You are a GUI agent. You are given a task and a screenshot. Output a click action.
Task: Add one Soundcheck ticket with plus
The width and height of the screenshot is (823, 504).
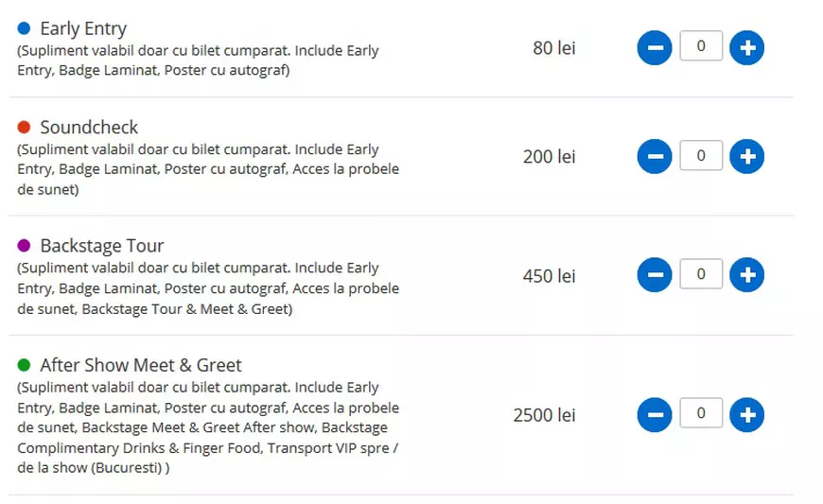point(747,156)
